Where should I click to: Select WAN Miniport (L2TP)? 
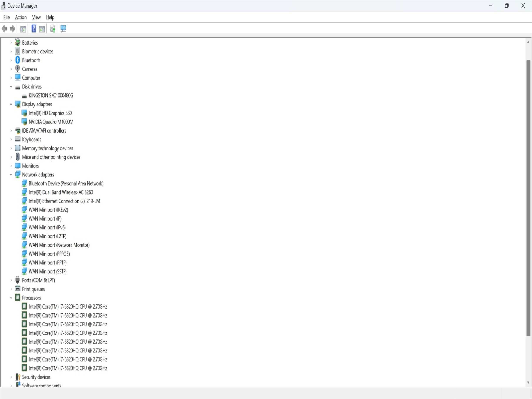coord(47,236)
